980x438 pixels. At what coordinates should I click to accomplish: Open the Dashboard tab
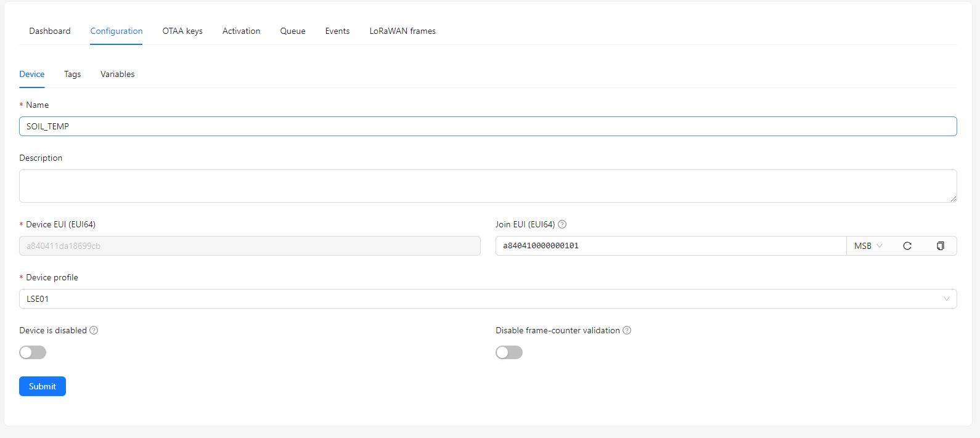pos(50,31)
